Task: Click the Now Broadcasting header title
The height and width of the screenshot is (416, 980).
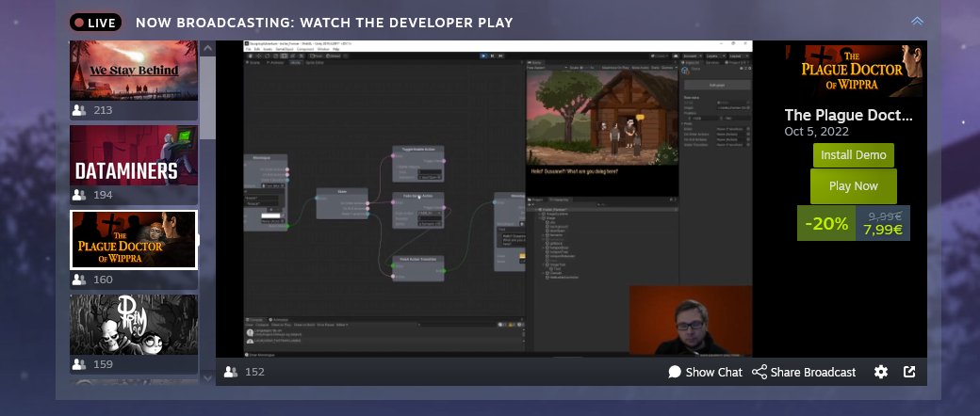Action: (324, 24)
